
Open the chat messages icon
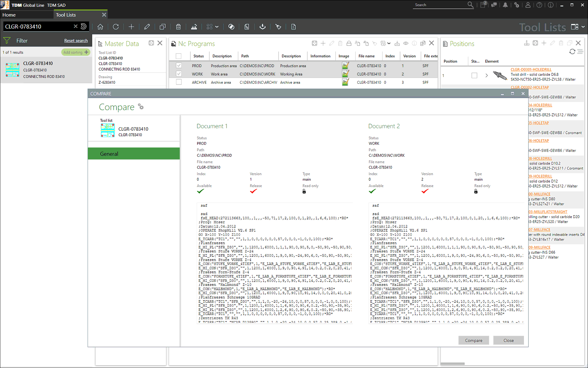click(494, 5)
